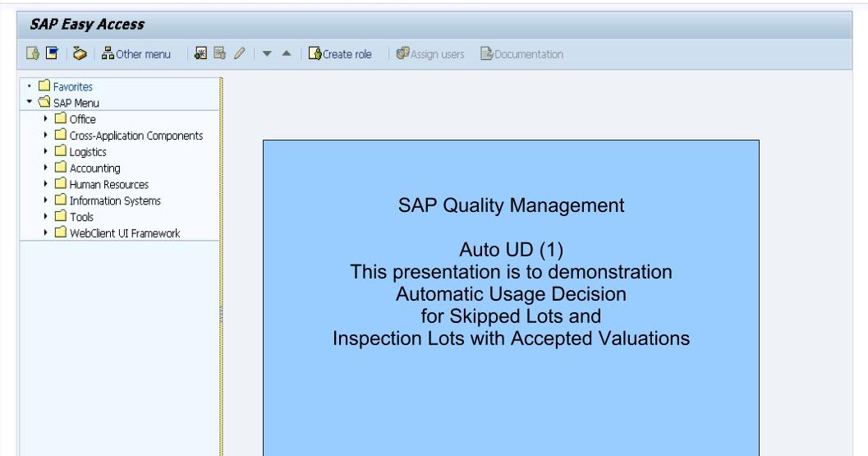This screenshot has height=456, width=868.
Task: Select the SAP Menu label
Action: click(x=76, y=103)
